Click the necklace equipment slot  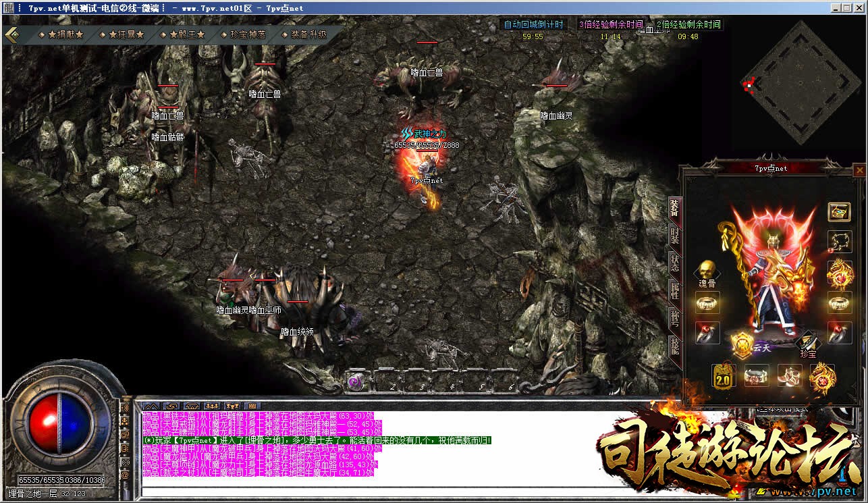click(839, 241)
